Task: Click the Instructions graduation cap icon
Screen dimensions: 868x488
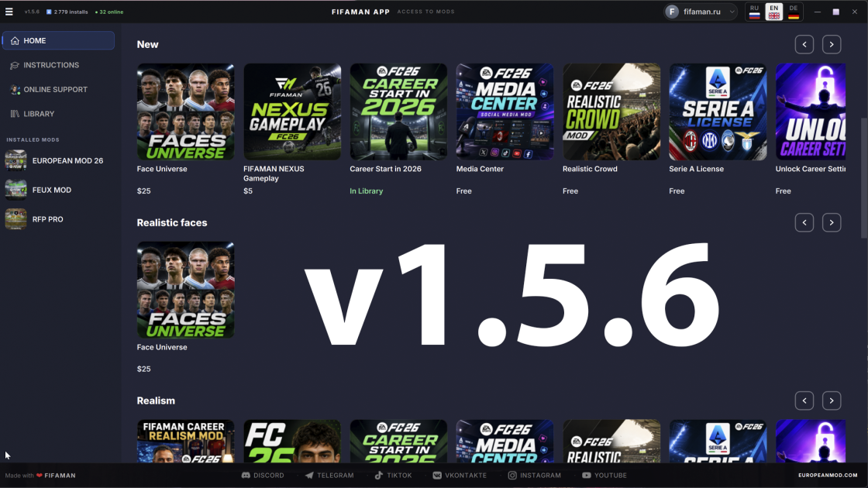Action: [15, 65]
